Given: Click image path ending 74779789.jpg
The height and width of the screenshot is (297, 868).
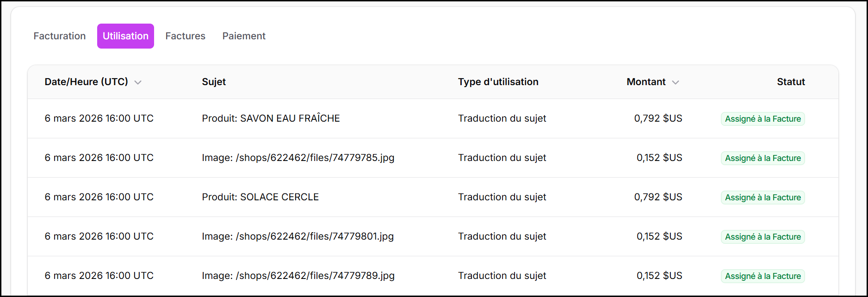Looking at the screenshot, I should [x=298, y=276].
